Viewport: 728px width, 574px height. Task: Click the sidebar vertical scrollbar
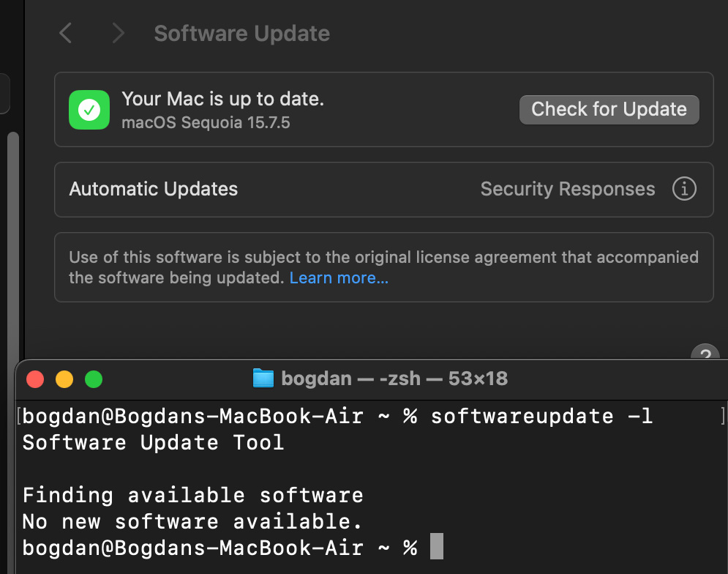pyautogui.click(x=13, y=245)
